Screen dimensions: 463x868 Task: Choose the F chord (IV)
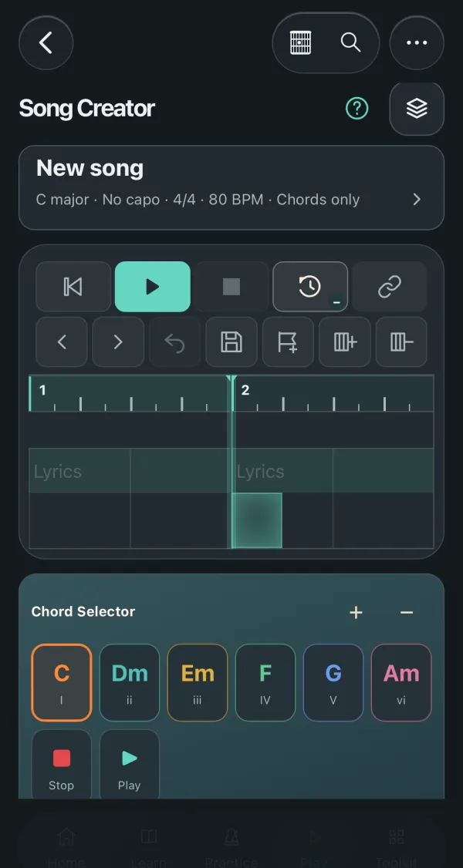[x=265, y=682]
